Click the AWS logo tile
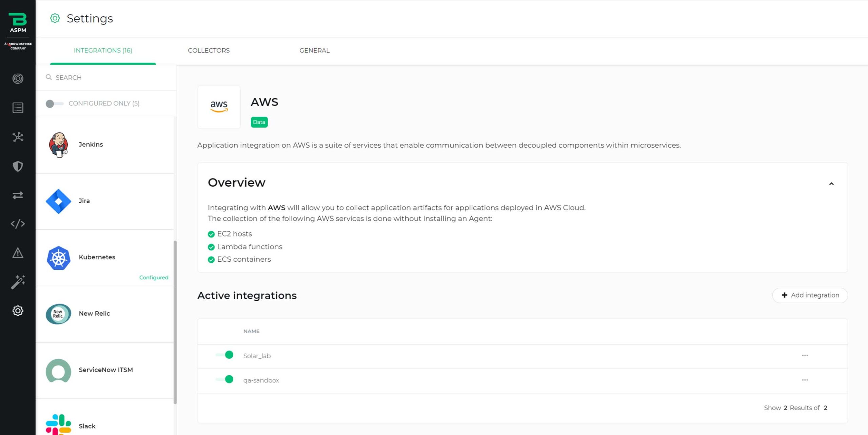This screenshot has height=435, width=868. (x=219, y=107)
